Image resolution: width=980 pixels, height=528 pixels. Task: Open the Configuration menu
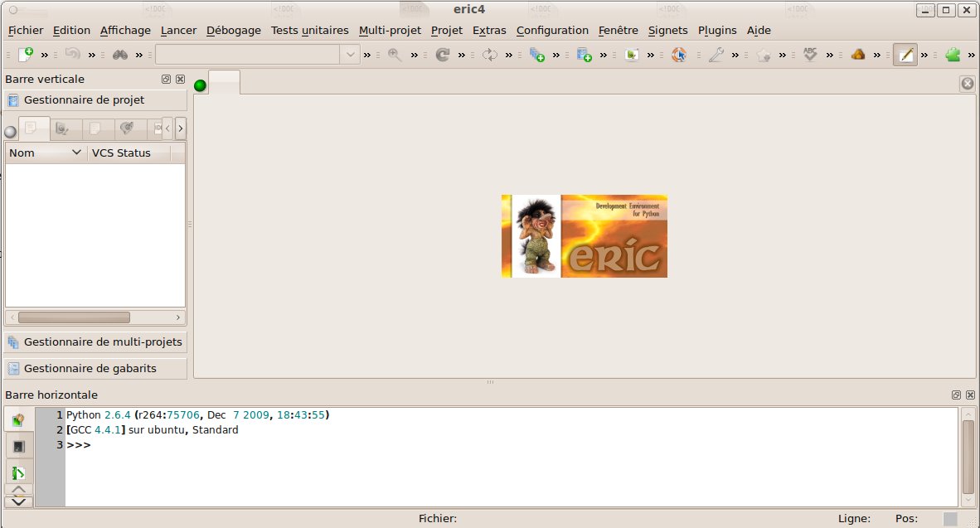point(552,30)
